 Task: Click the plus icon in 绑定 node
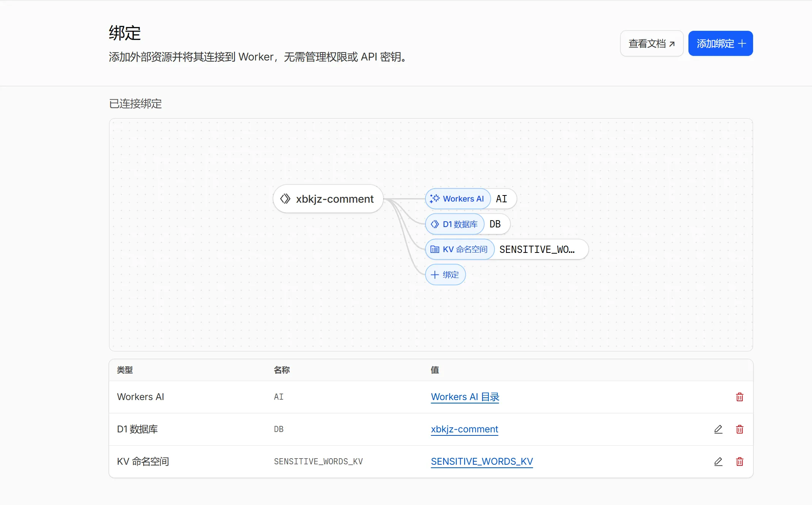click(435, 275)
